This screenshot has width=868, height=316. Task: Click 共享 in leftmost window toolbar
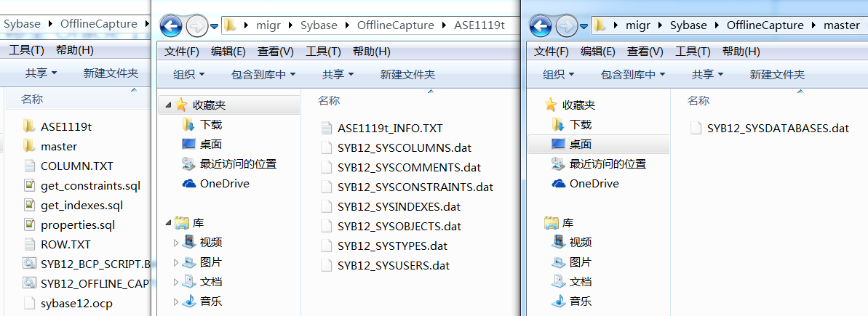click(x=41, y=73)
